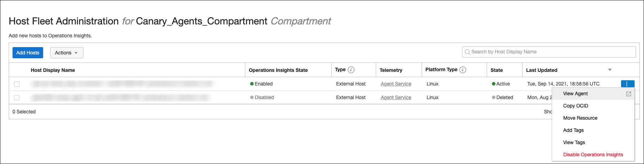The image size is (644, 164).
Task: Select the Disabled host row checkbox
Action: (x=17, y=98)
